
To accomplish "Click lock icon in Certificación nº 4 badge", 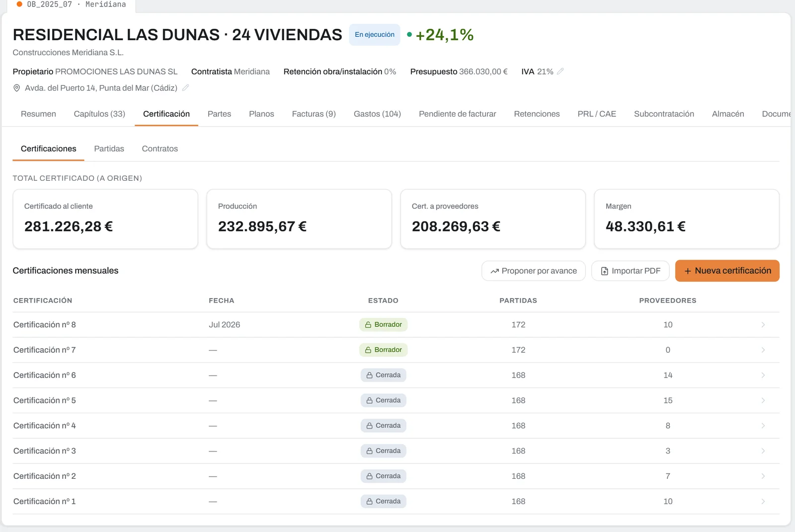I will (370, 426).
